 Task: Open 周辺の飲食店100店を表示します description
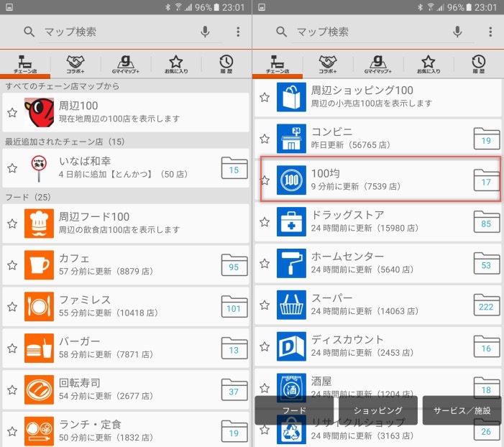click(119, 230)
